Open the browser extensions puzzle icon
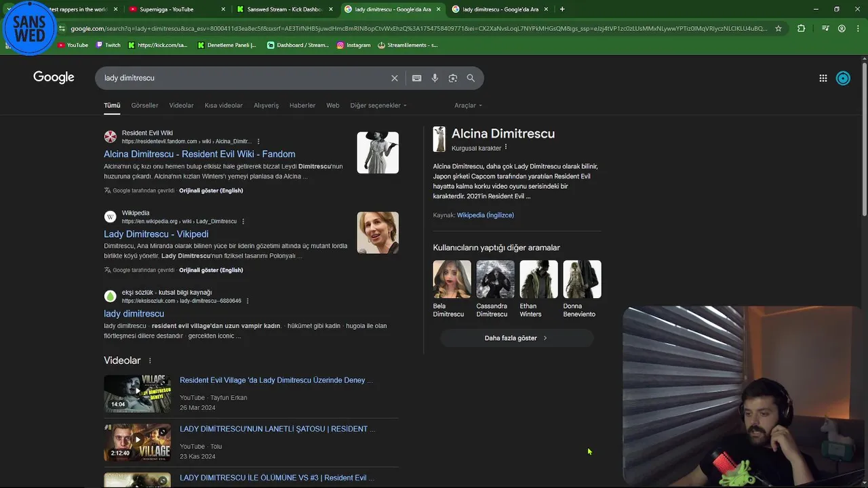Viewport: 868px width, 488px height. pos(801,28)
